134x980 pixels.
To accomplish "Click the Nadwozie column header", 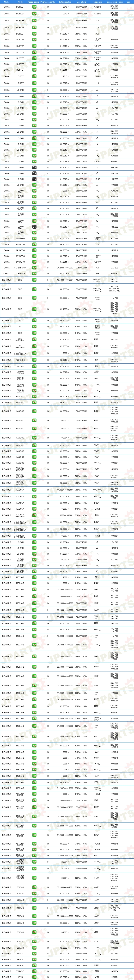I will point(98,2).
